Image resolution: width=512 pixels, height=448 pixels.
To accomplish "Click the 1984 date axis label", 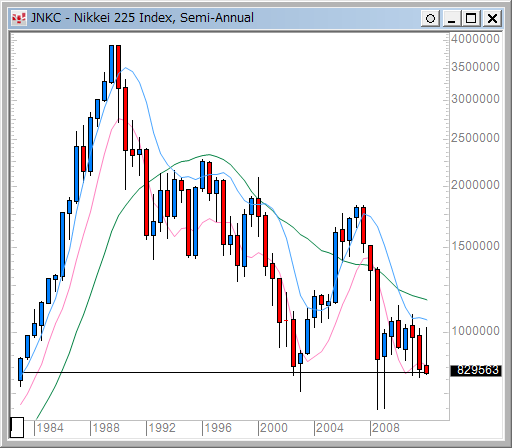I will click(x=50, y=428).
